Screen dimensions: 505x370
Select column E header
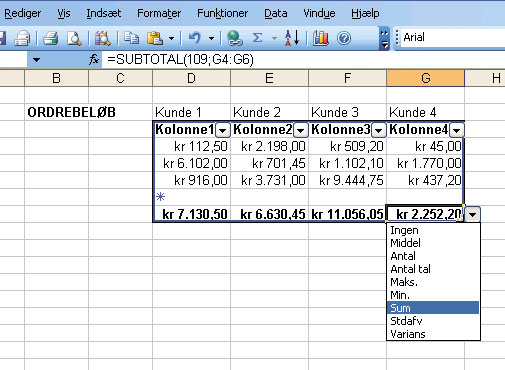pyautogui.click(x=270, y=78)
